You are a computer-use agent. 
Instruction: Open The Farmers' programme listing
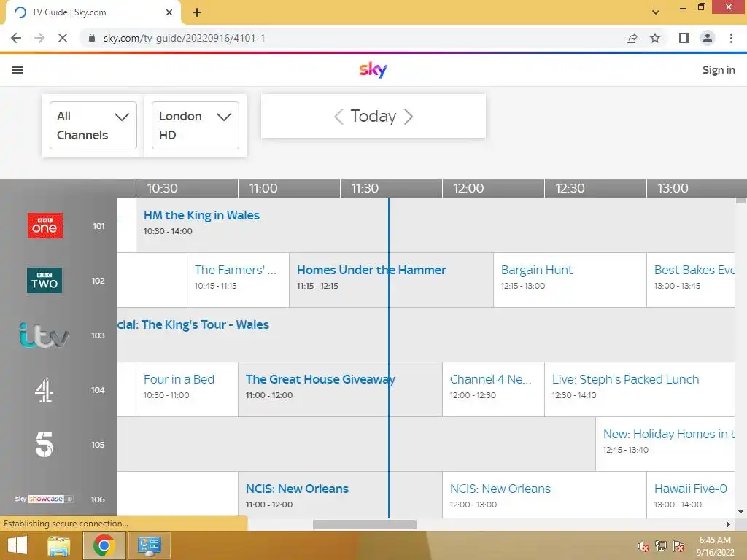click(239, 280)
